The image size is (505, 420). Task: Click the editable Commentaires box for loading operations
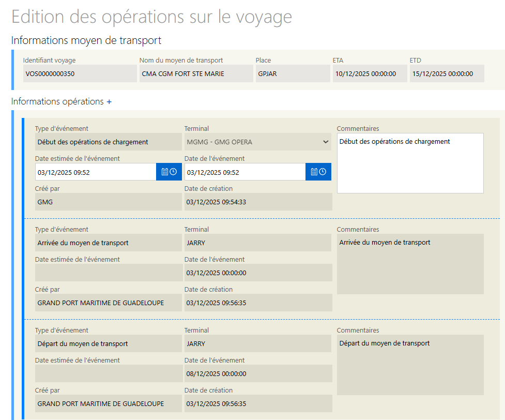pos(410,163)
